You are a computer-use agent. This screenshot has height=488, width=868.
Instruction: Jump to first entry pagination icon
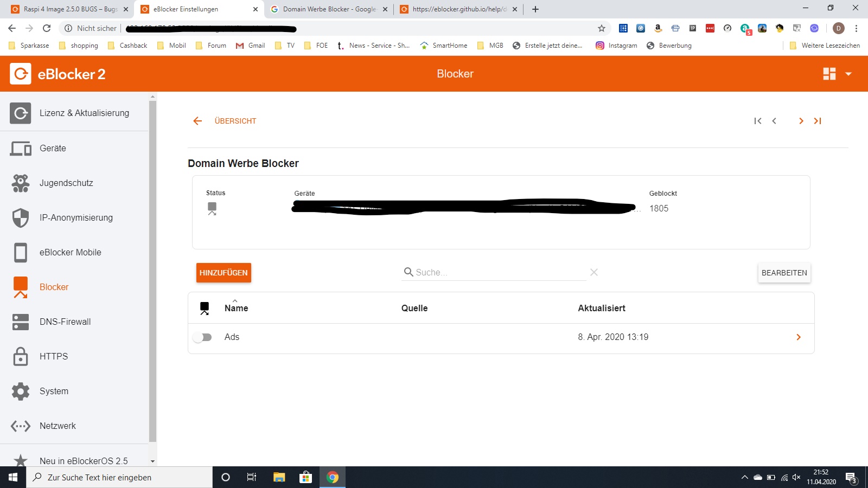[x=758, y=121]
